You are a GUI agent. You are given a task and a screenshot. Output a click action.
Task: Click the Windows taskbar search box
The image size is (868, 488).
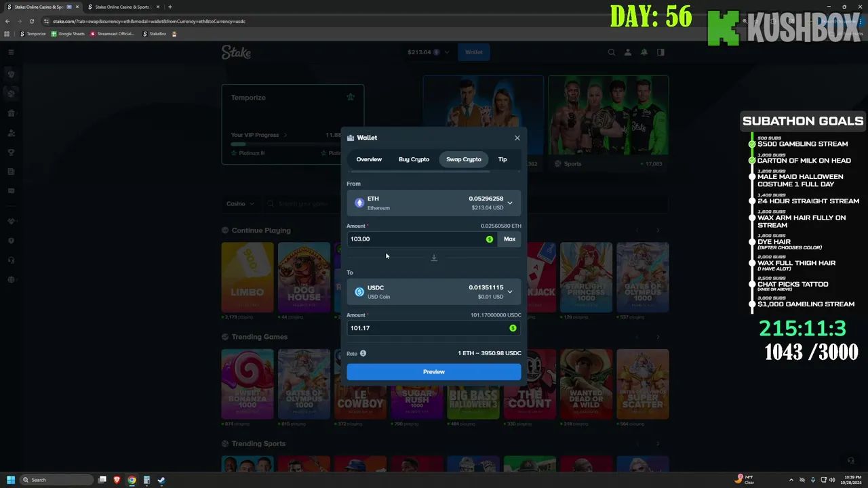click(x=57, y=480)
